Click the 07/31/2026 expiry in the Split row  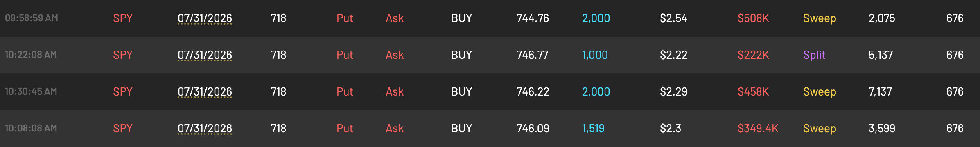(x=205, y=55)
